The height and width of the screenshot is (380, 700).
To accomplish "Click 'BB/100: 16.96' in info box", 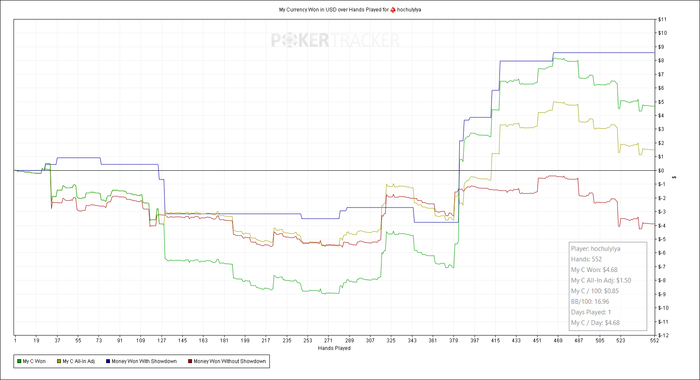I will [x=590, y=301].
